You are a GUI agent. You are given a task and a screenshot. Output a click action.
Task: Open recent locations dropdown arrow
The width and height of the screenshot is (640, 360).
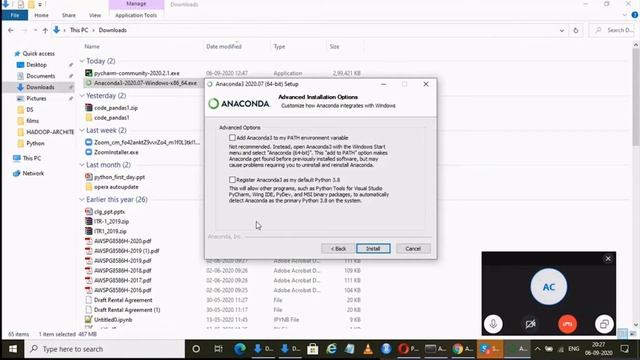click(x=36, y=30)
